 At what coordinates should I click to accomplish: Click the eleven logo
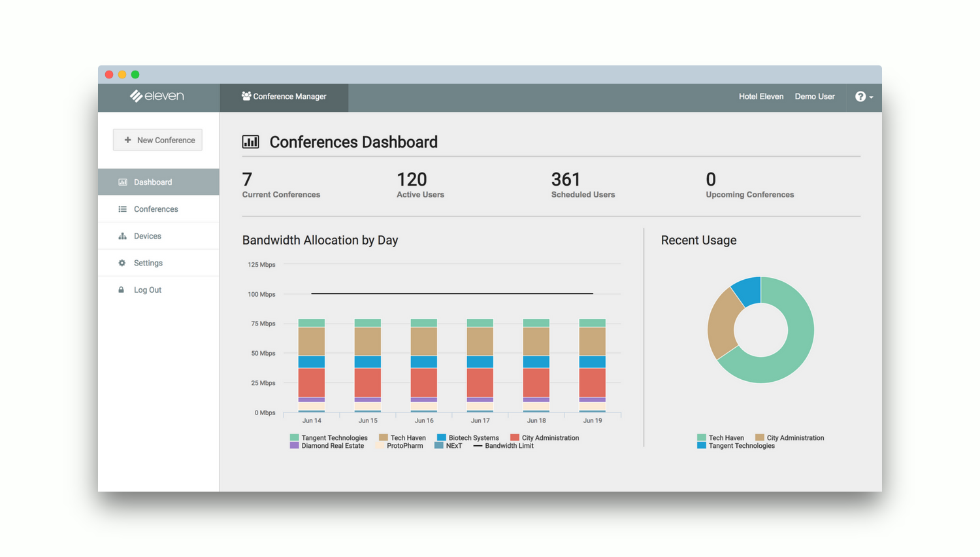point(157,96)
